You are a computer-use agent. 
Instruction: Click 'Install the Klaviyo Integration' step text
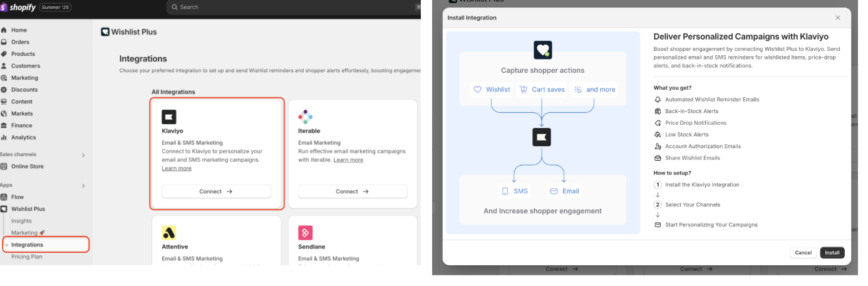[x=702, y=185]
